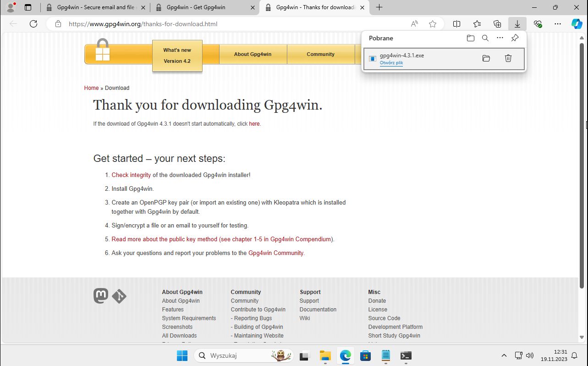Add page to favorites star icon
This screenshot has width=588, height=366.
432,24
